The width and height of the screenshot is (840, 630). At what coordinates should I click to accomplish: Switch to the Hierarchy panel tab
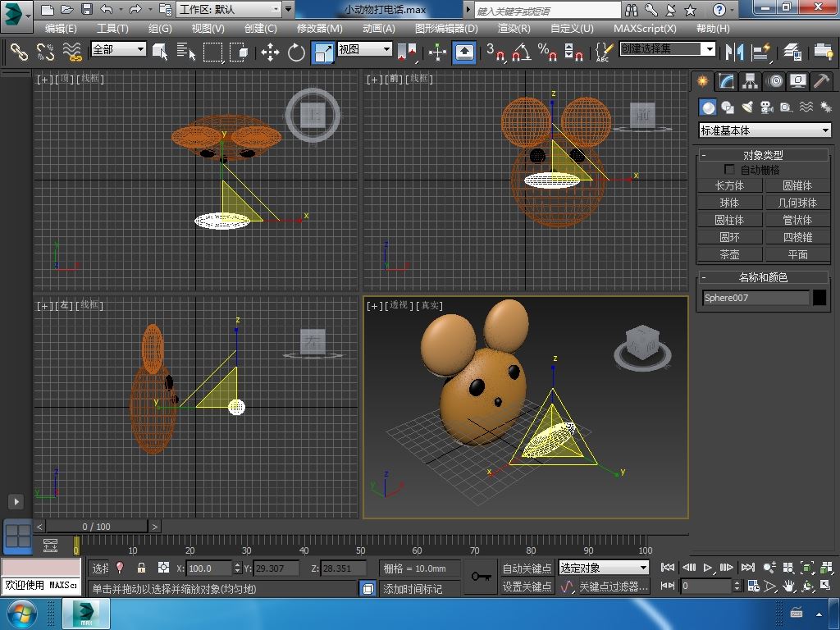tap(750, 81)
